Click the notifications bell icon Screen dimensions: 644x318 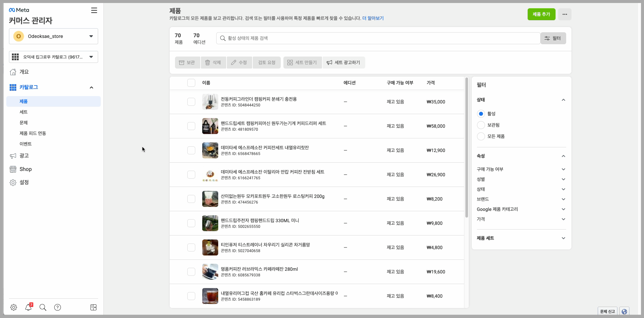click(x=28, y=307)
